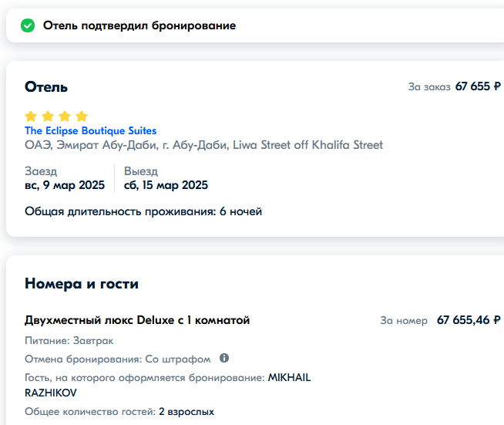Click the room price 67 655,46 ₽

(x=469, y=320)
